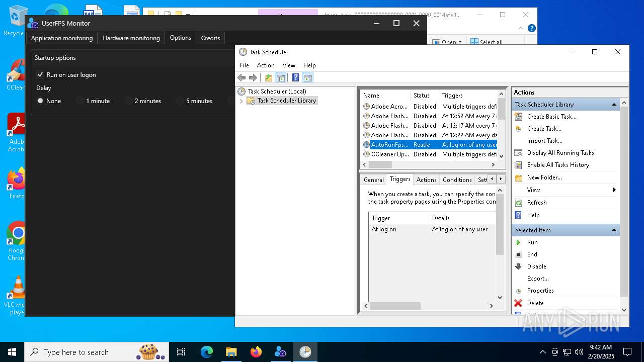Select the CCleaner Up... task row
This screenshot has width=644, height=362.
(430, 154)
